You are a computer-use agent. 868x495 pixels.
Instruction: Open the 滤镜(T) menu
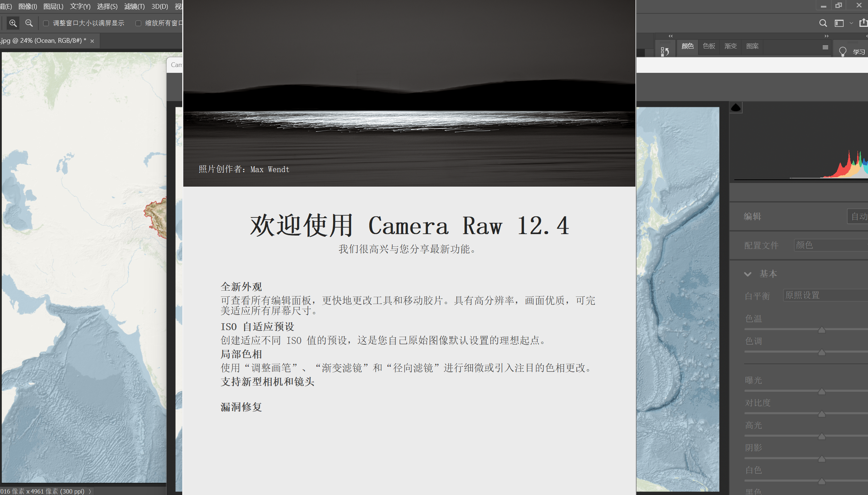(134, 7)
